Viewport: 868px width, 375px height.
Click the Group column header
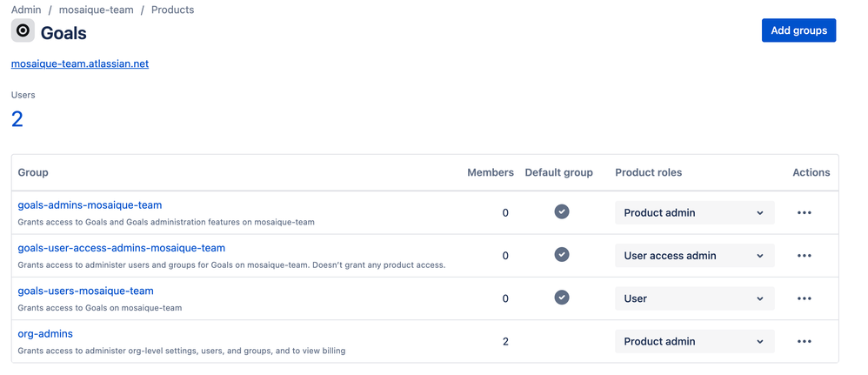point(33,172)
